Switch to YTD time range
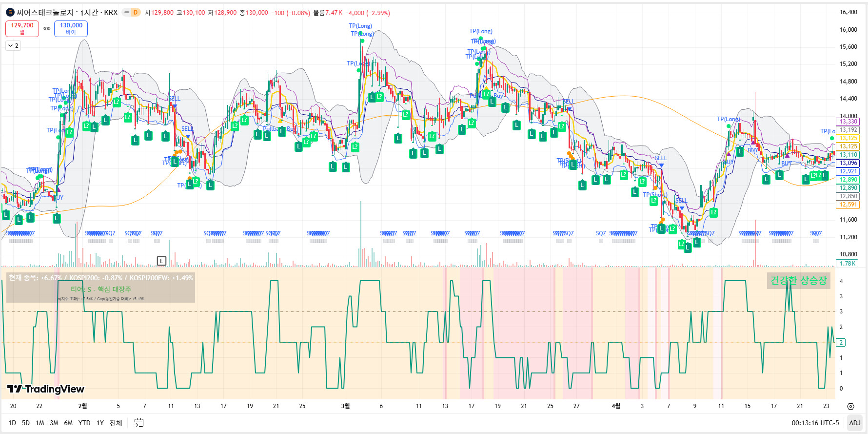The height and width of the screenshot is (434, 868). [84, 423]
